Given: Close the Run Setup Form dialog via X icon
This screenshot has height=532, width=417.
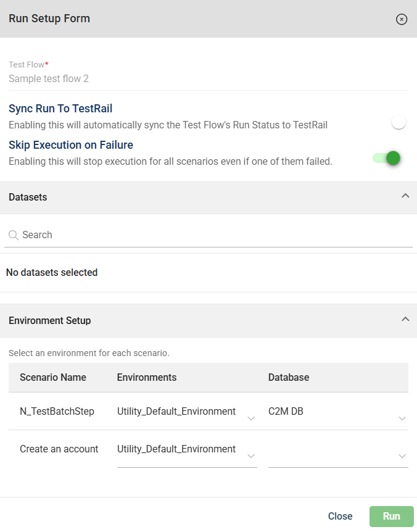Looking at the screenshot, I should [402, 19].
